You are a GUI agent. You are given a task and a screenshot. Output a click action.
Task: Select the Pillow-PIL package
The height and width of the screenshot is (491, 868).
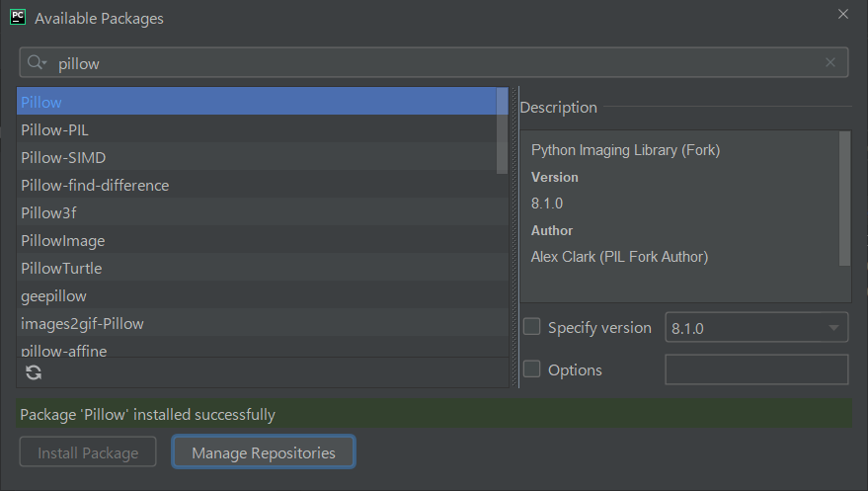pos(257,129)
